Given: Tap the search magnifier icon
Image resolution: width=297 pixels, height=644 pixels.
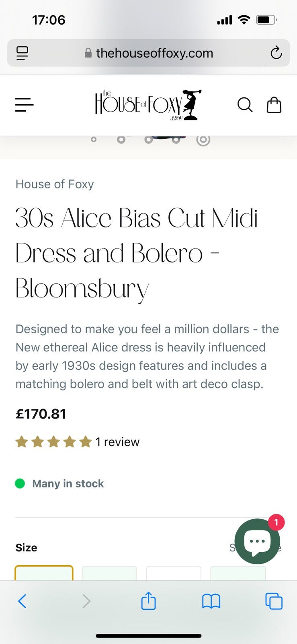Looking at the screenshot, I should [x=245, y=105].
